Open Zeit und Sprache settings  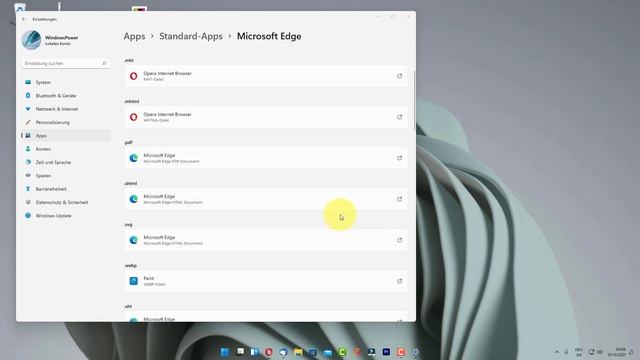click(x=66, y=162)
